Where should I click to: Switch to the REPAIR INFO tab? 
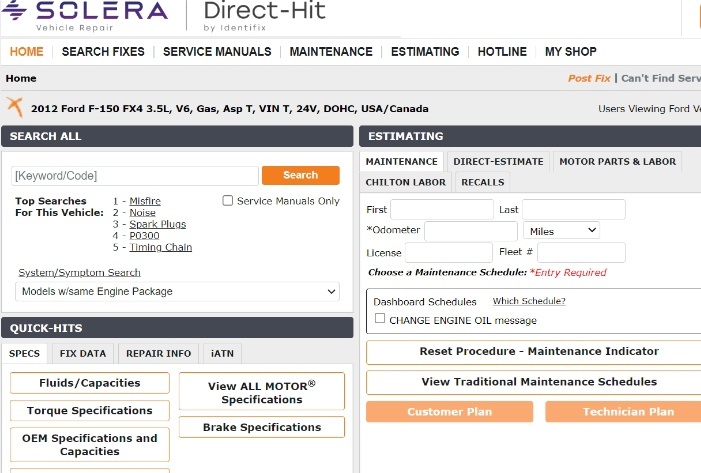[158, 354]
